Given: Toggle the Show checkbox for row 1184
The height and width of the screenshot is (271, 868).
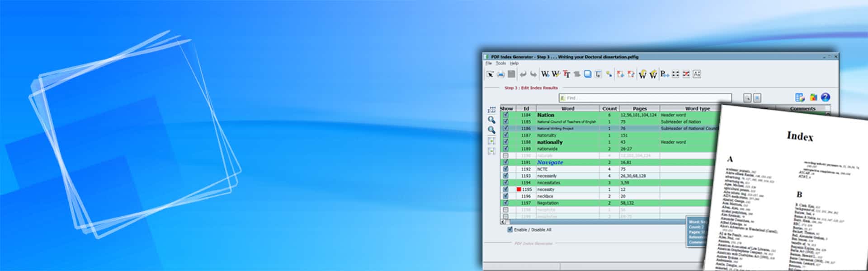Looking at the screenshot, I should point(506,115).
